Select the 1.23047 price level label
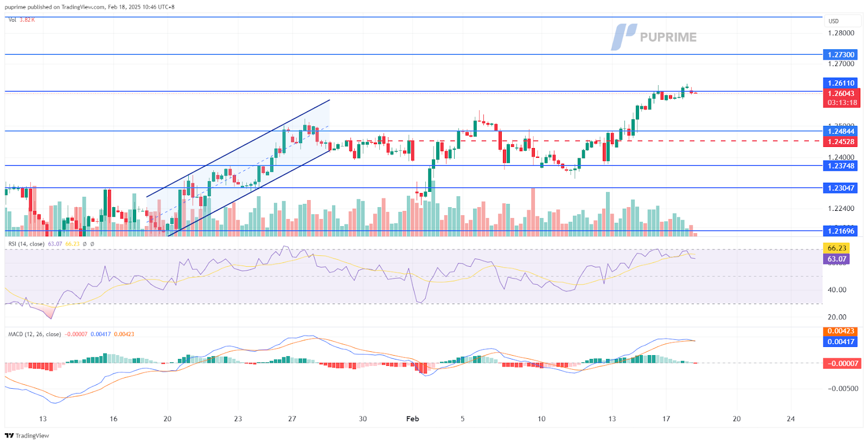This screenshot has width=868, height=444. tap(841, 188)
